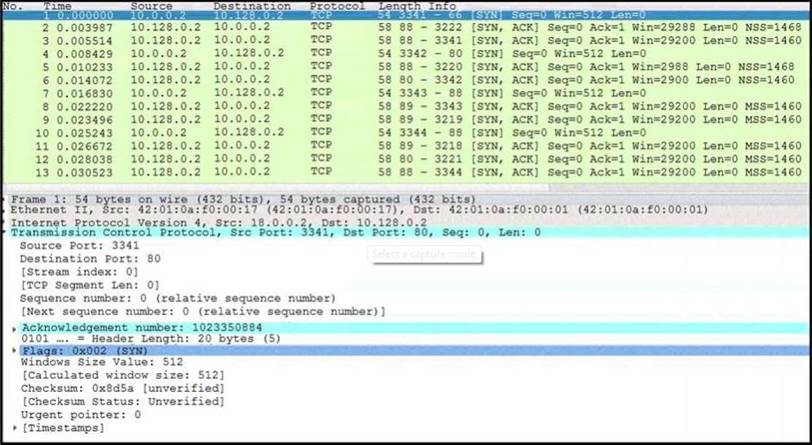Sort packets by the Time column header
Screen dimensions: 812x445
59,6
